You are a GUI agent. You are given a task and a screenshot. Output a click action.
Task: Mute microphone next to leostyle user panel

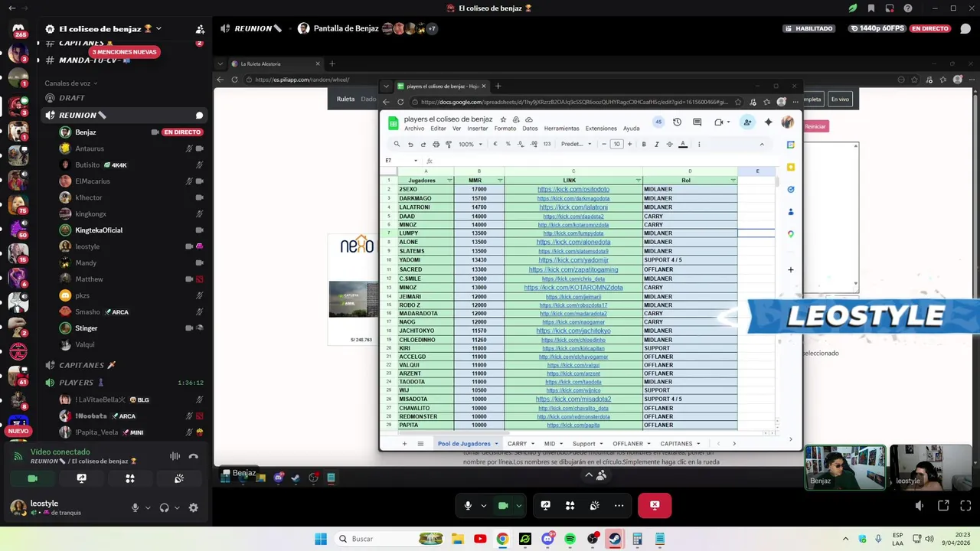tap(135, 507)
